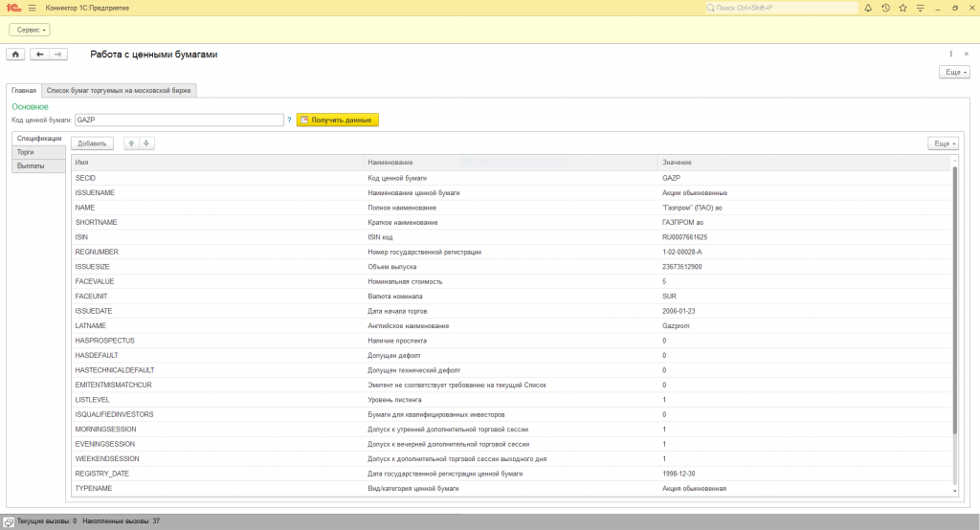Screen dimensions: 980x530
Task: Click the global search field
Action: pos(781,8)
